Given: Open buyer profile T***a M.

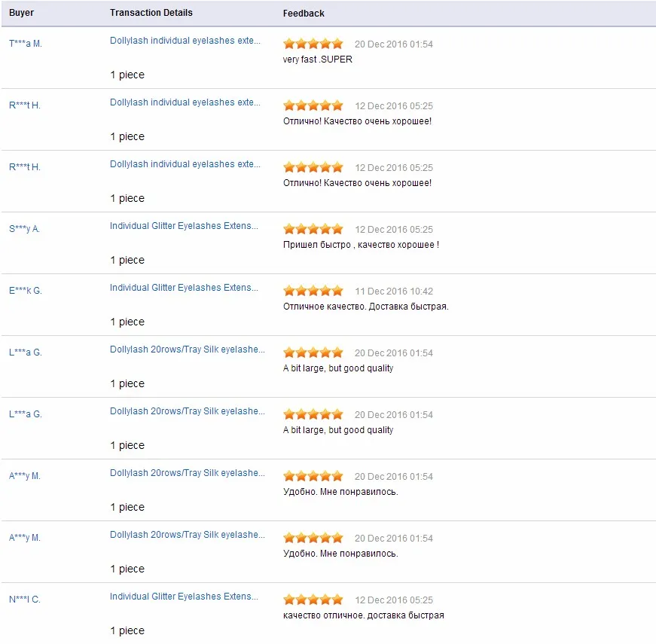Looking at the screenshot, I should tap(26, 44).
